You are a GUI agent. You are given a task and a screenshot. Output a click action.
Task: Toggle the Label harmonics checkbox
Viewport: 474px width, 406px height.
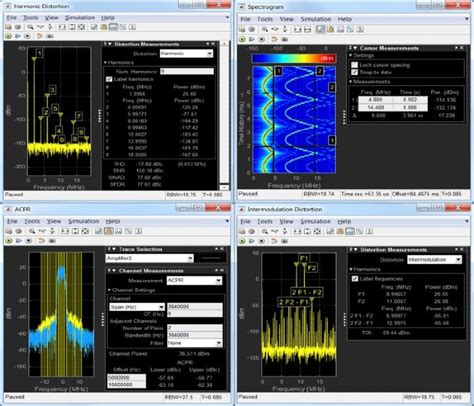click(x=109, y=79)
